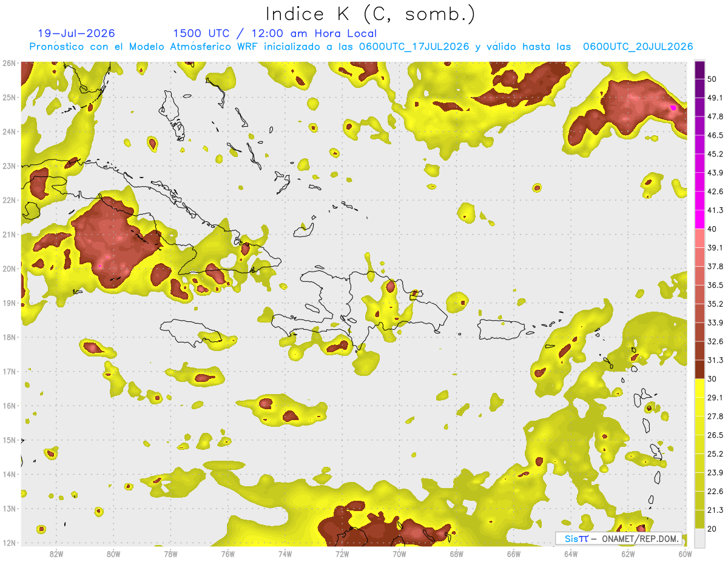Click the latitude label 17N
The height and width of the screenshot is (562, 728).
coord(9,372)
